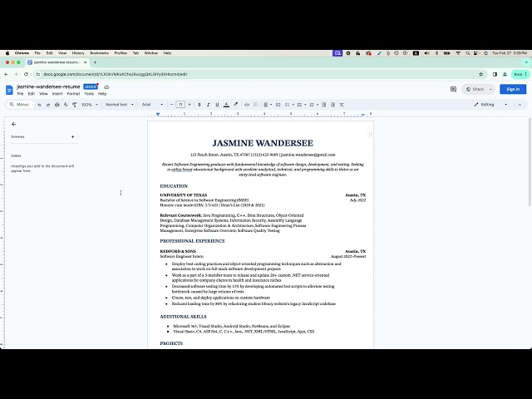The width and height of the screenshot is (532, 399).
Task: Toggle bold formatting in the toolbar
Action: pyautogui.click(x=199, y=105)
